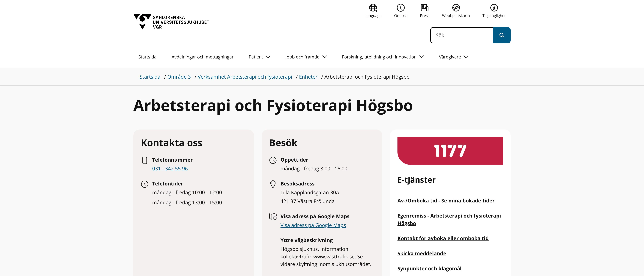Click the map icon beside Visa adress
The image size is (644, 276).
click(x=273, y=217)
